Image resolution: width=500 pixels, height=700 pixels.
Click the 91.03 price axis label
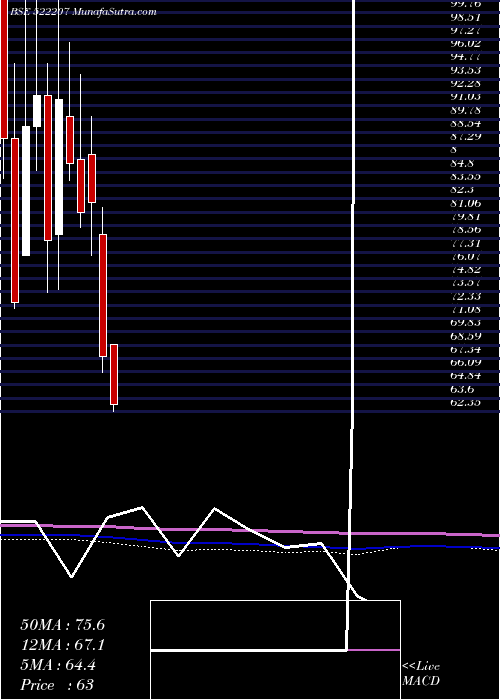466,96
